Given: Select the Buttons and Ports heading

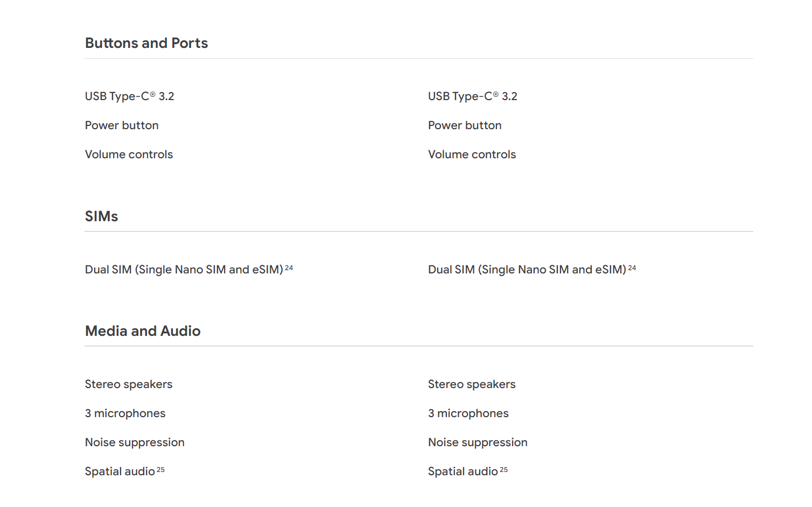Looking at the screenshot, I should coord(146,43).
